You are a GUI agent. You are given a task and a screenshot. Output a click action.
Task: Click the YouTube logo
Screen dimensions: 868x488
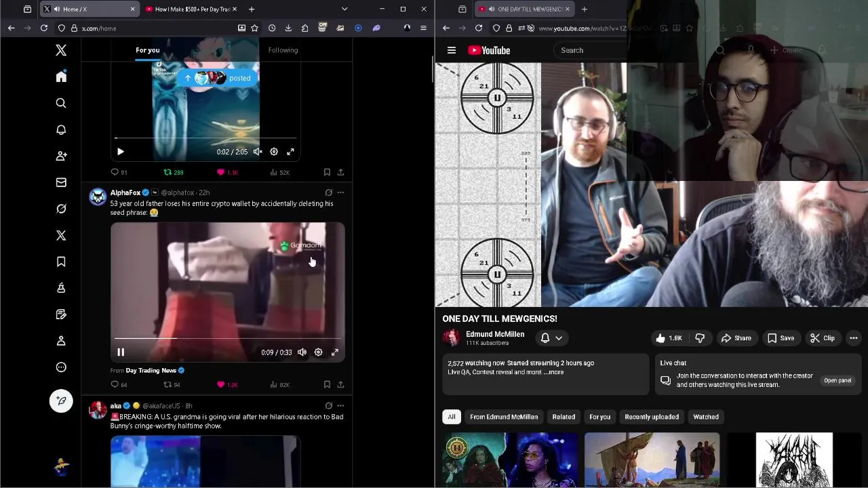(x=488, y=50)
